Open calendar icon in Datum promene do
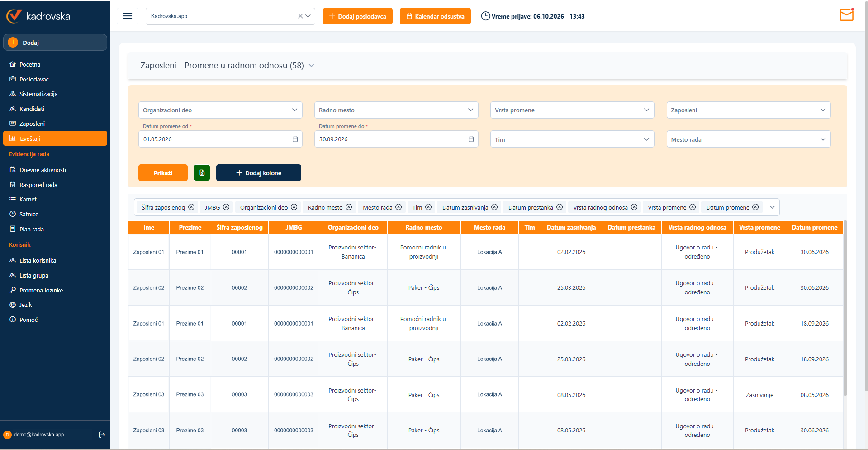The height and width of the screenshot is (450, 868). [x=471, y=139]
